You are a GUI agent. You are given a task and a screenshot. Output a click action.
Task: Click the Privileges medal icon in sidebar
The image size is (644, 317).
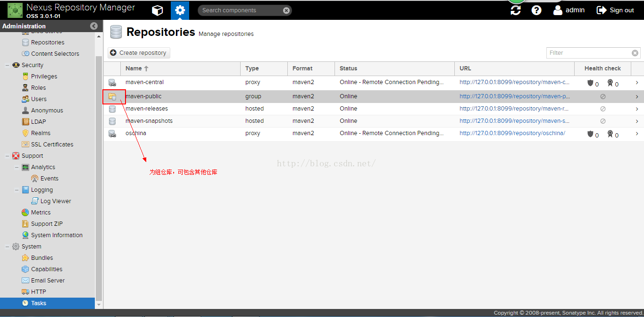pos(25,77)
